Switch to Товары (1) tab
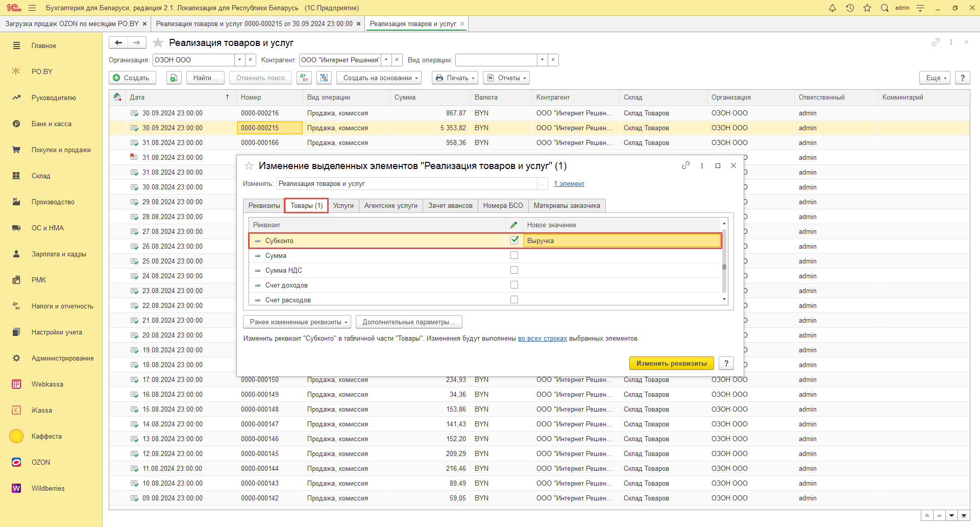The height and width of the screenshot is (527, 980). (306, 205)
